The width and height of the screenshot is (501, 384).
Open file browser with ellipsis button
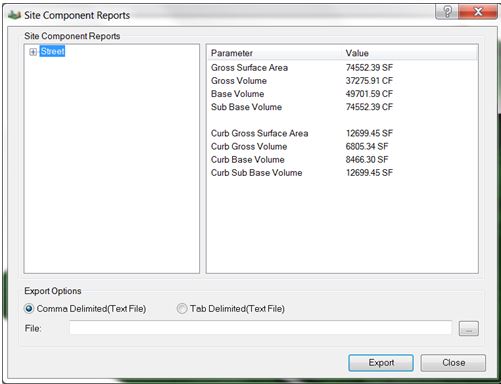469,329
